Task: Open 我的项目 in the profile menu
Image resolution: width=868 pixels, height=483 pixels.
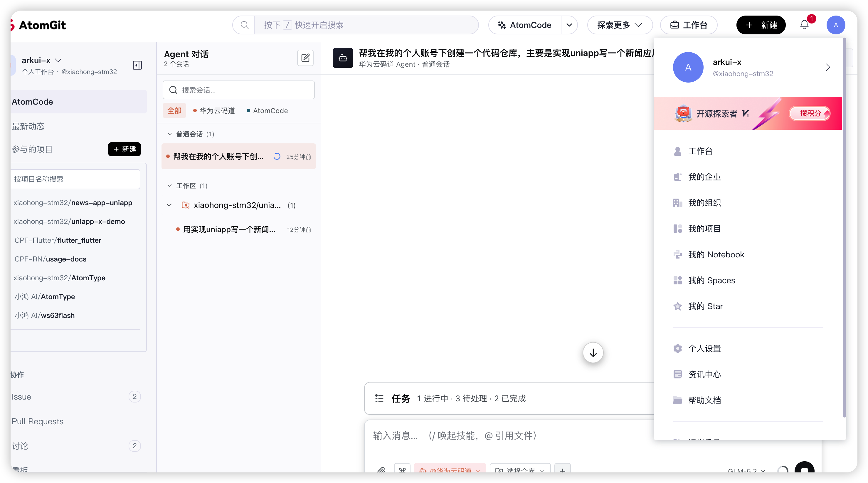Action: pyautogui.click(x=748, y=229)
